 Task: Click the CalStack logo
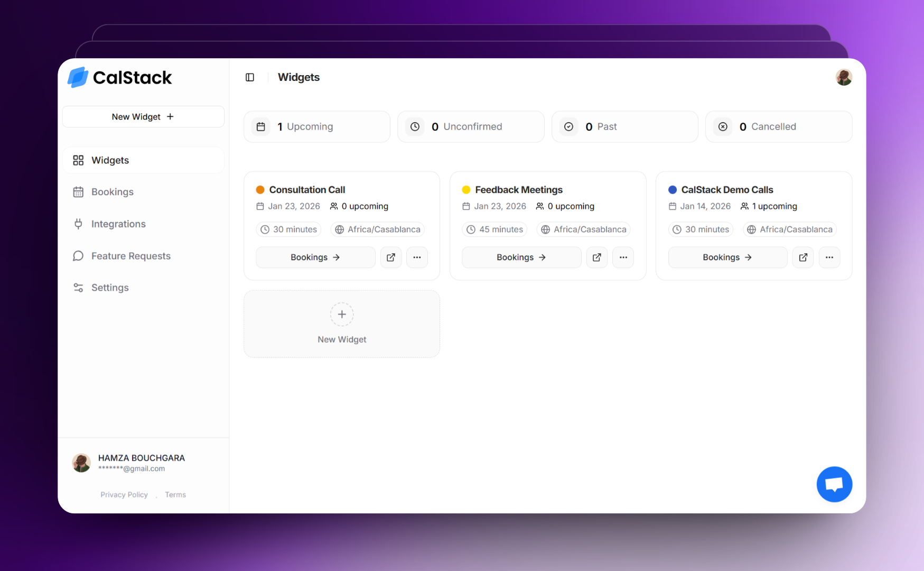(119, 77)
